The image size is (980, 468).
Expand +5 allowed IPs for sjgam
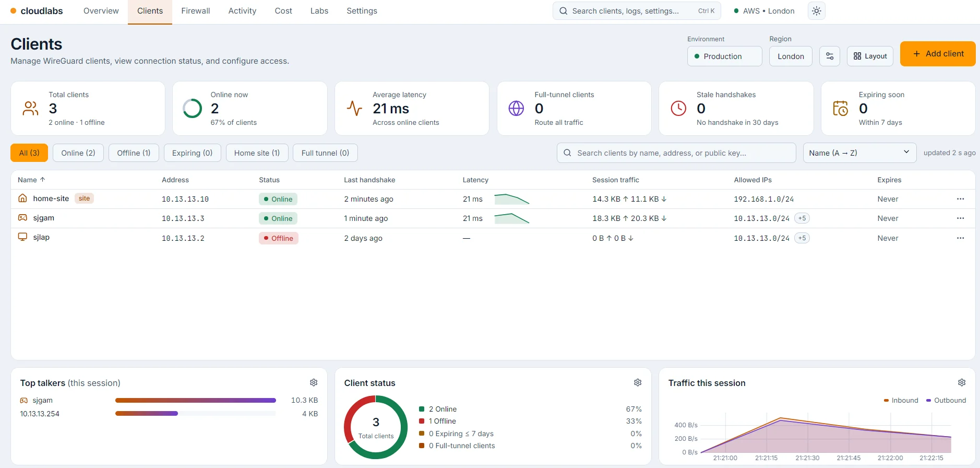click(x=802, y=218)
